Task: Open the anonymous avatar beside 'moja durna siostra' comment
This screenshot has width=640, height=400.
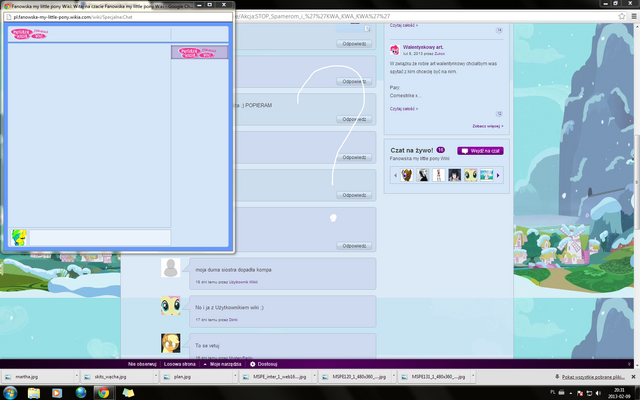Action: click(x=171, y=268)
